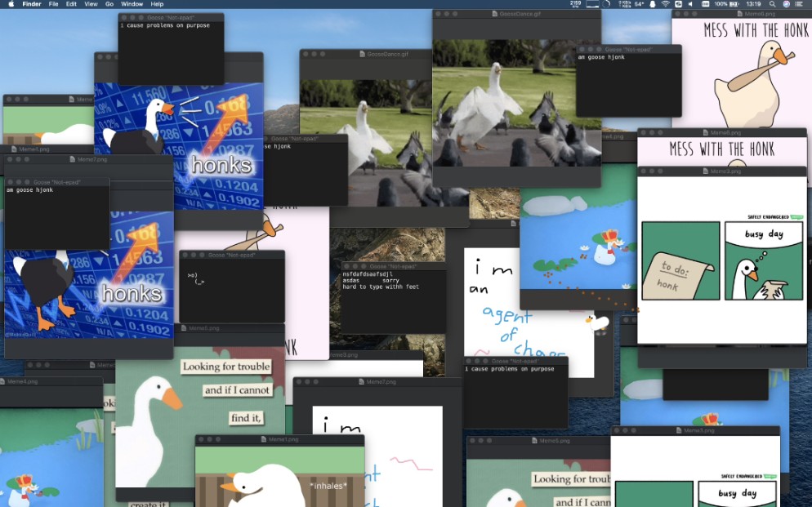Click the '*inhales*' caption in Meme1.png
This screenshot has width=812, height=507.
click(x=328, y=486)
